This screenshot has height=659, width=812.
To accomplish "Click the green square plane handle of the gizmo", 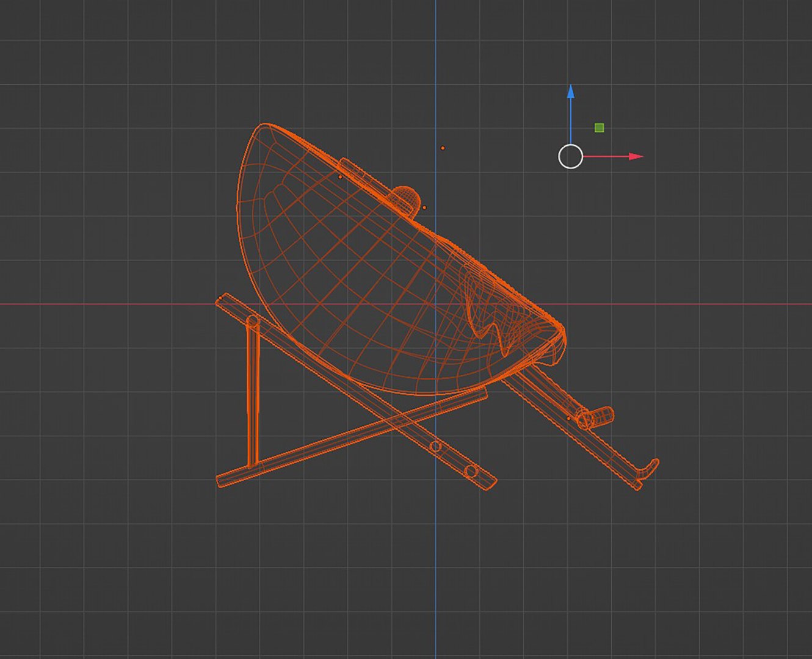I will [x=600, y=128].
